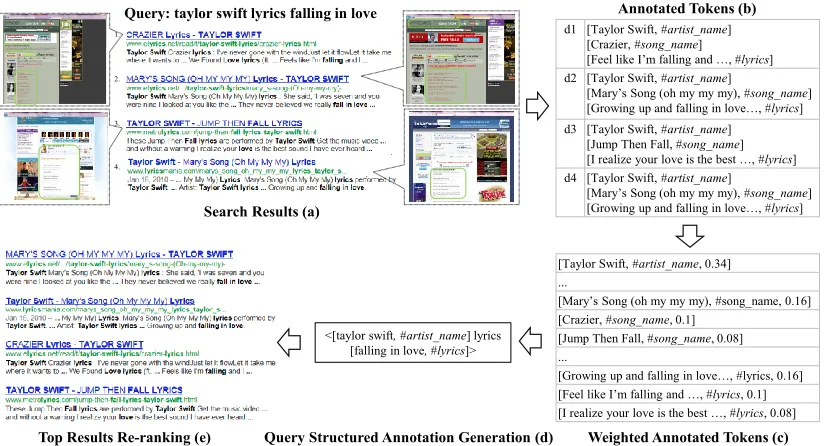
Task: Select the weighted token '[Crazier, #song_name, 0.1]'
Action: (x=687, y=320)
